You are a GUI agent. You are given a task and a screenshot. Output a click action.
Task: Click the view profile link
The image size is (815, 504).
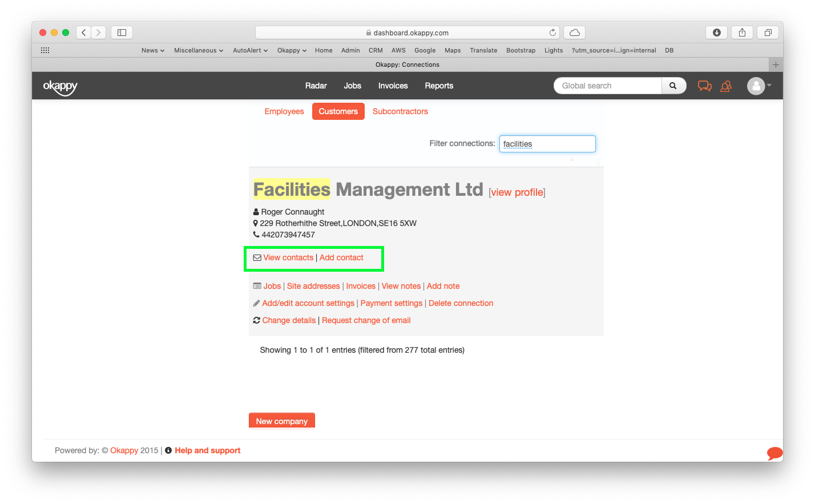tap(517, 192)
